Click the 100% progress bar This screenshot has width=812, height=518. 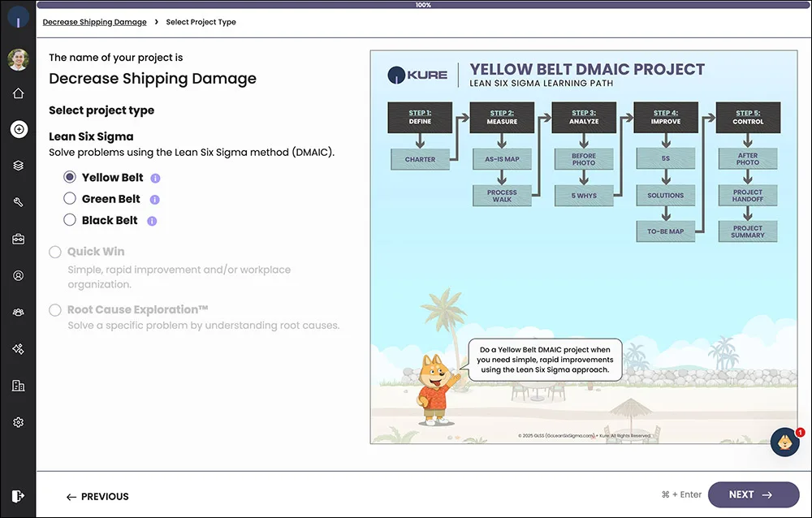point(423,5)
